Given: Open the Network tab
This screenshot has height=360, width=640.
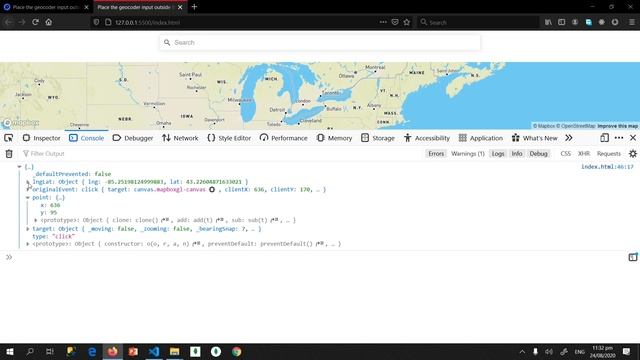Looking at the screenshot, I should (180, 138).
